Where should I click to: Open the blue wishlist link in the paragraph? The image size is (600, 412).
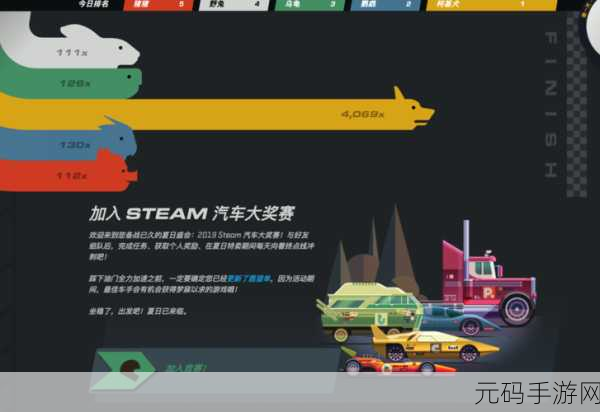(249, 279)
